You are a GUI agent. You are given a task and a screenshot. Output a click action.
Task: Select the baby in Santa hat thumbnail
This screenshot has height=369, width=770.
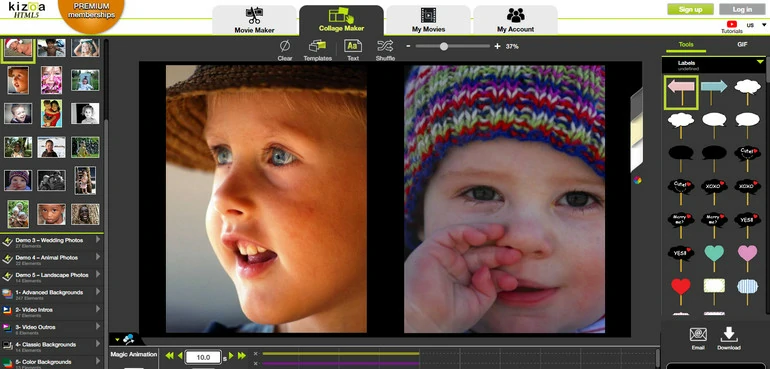[18, 49]
